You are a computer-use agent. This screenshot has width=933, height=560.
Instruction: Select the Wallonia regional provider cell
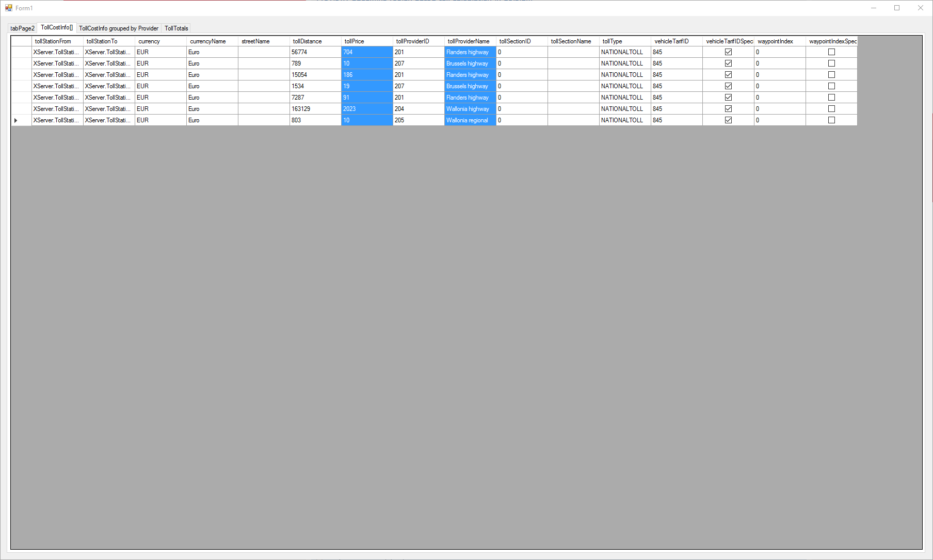(470, 120)
